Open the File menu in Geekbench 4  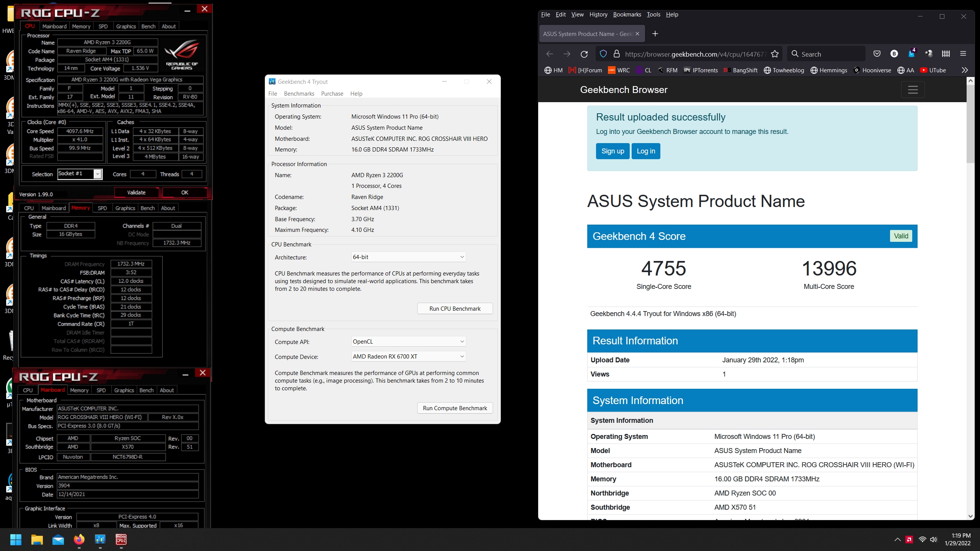coord(273,94)
